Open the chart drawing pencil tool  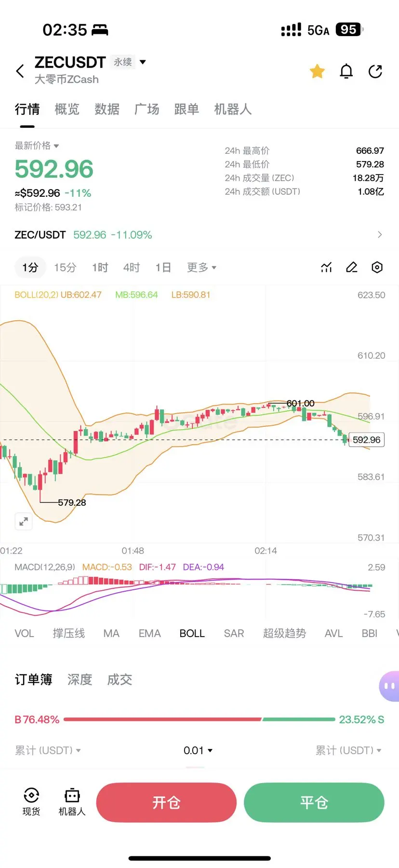pyautogui.click(x=352, y=268)
